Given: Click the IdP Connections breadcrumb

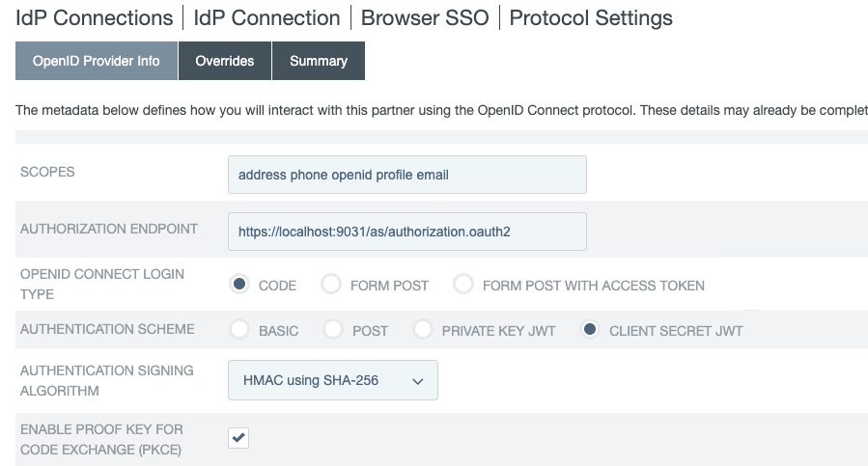Looking at the screenshot, I should point(94,17).
